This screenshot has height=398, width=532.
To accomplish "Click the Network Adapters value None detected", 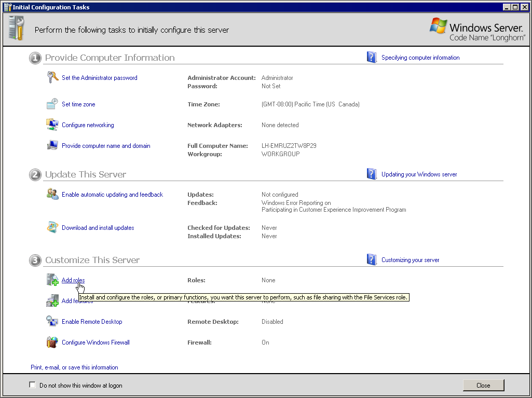I will (x=280, y=125).
